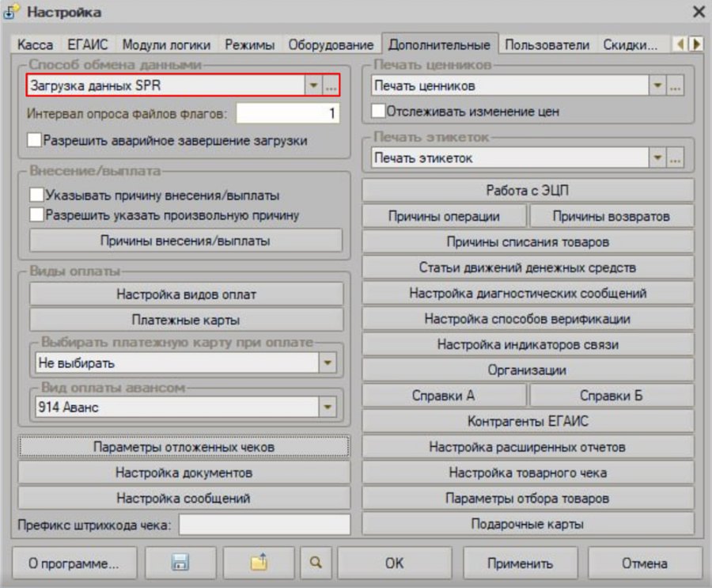Expand the Печать этикеток dropdown

pyautogui.click(x=657, y=157)
